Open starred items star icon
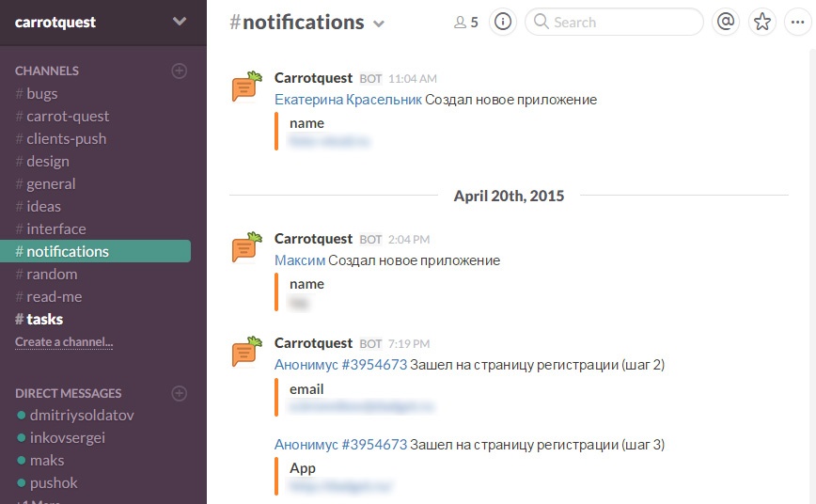Screen dimensions: 816x504 click(762, 22)
